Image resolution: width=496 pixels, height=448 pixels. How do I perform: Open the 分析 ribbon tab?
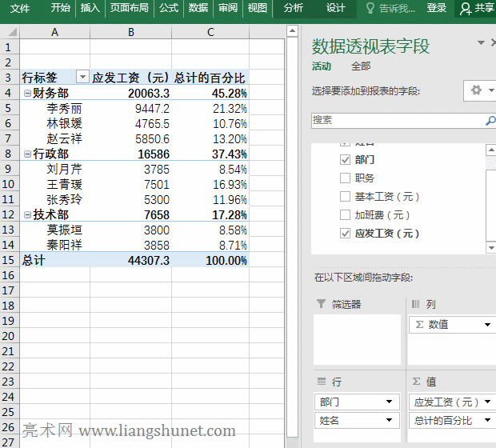click(294, 8)
